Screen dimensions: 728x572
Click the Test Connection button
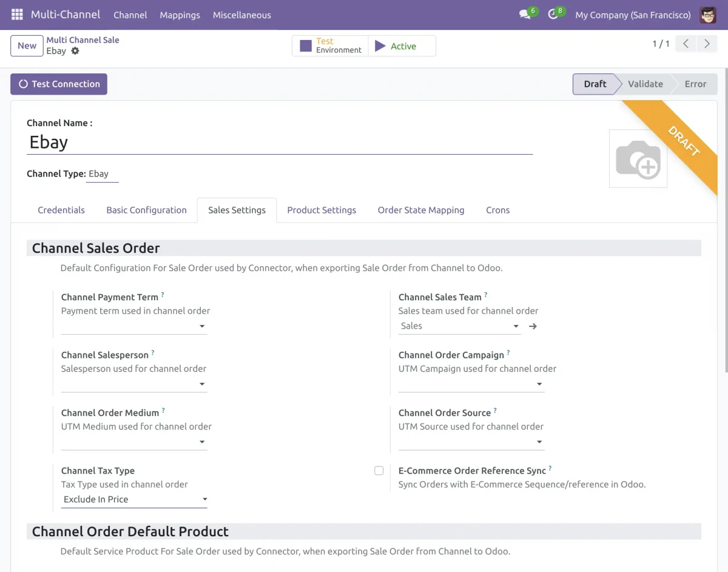coord(58,84)
